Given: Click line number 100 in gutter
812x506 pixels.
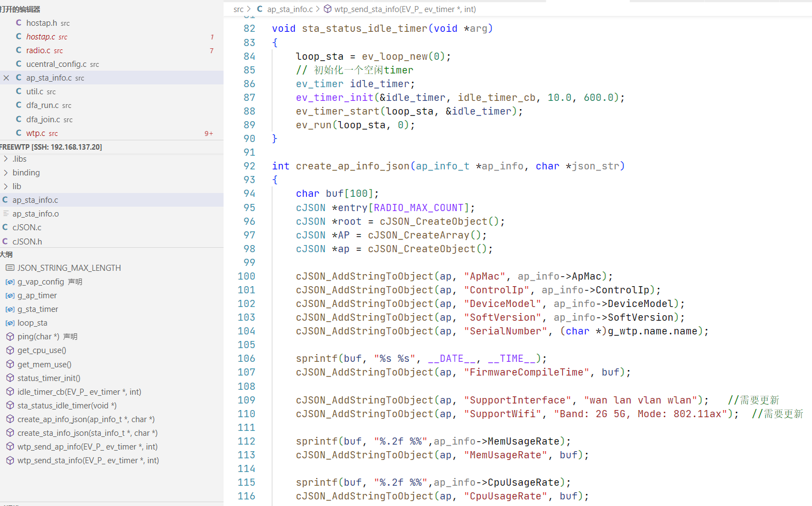Looking at the screenshot, I should [246, 276].
